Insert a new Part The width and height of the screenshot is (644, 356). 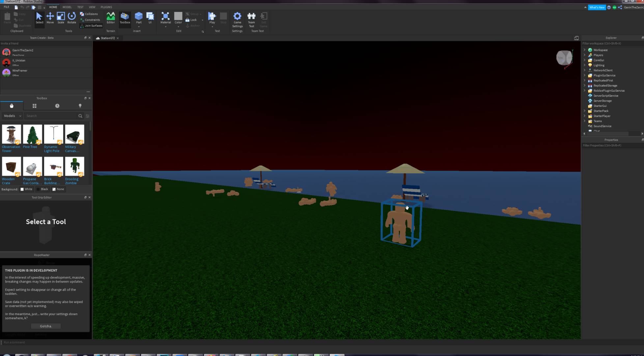139,16
